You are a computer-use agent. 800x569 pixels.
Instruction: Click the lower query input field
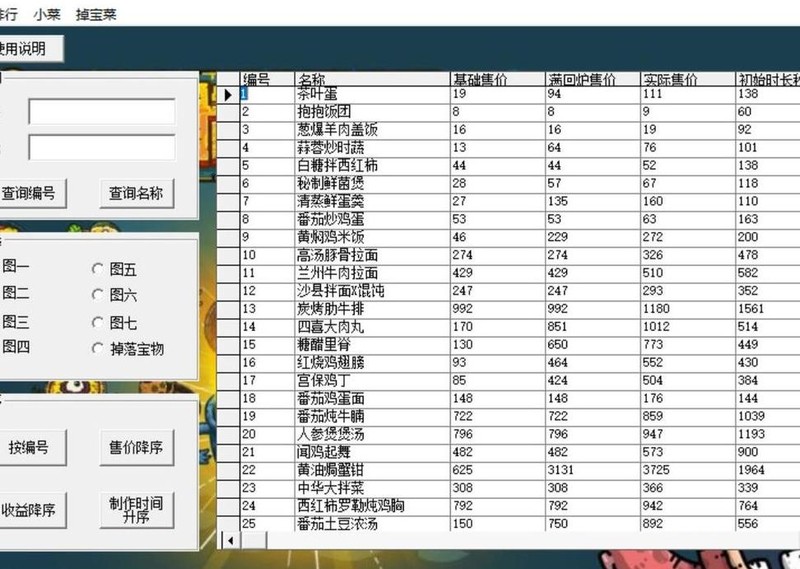coord(101,148)
